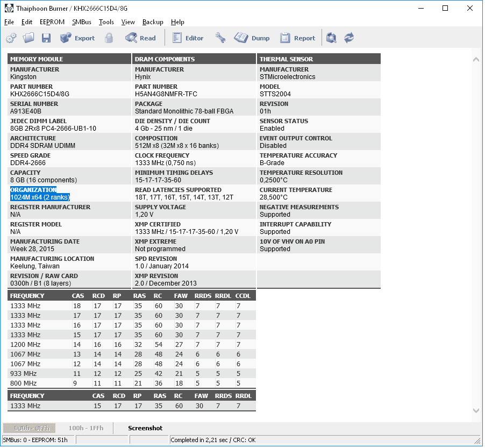Click the Report toolbar button
Screen dimensions: 485x448
(x=297, y=38)
